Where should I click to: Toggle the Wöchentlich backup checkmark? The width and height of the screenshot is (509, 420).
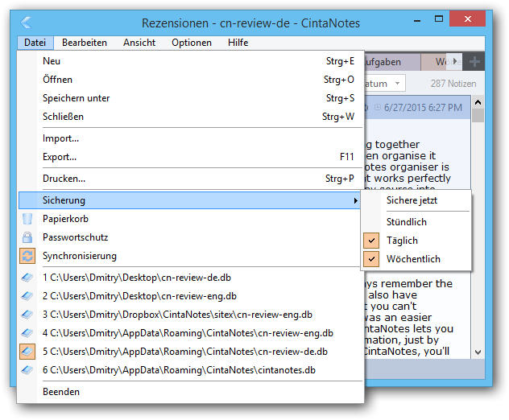coord(371,259)
